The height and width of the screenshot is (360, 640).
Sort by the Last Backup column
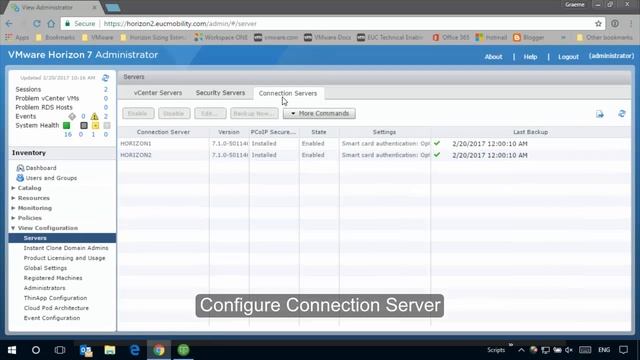pyautogui.click(x=530, y=132)
